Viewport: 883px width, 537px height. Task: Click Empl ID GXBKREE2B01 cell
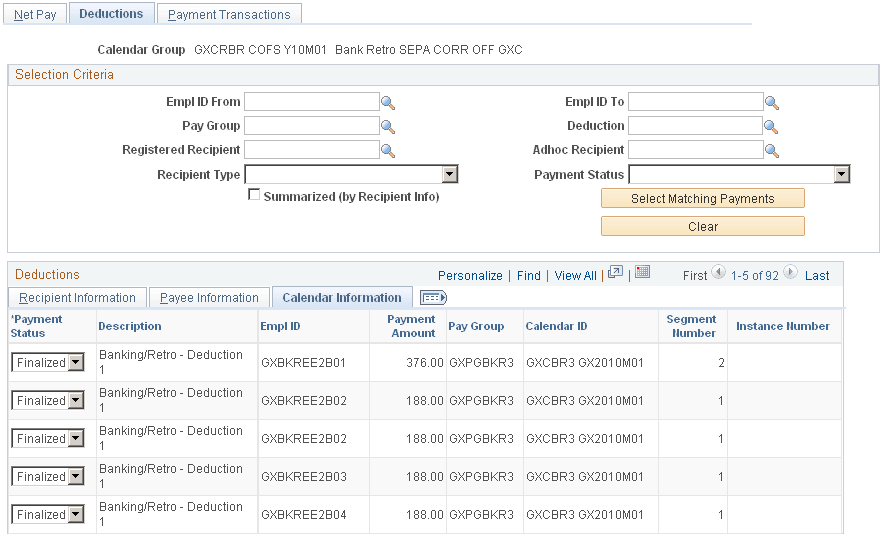tap(304, 363)
